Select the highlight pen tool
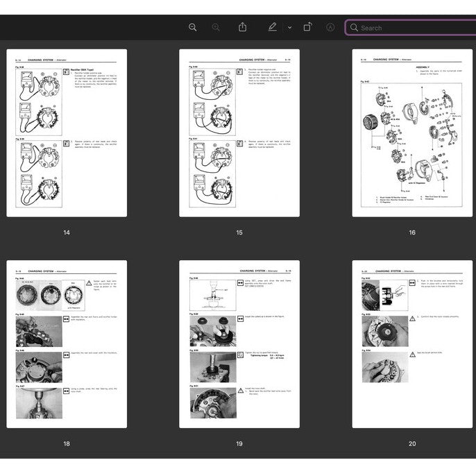The image size is (476, 476). coord(272,27)
